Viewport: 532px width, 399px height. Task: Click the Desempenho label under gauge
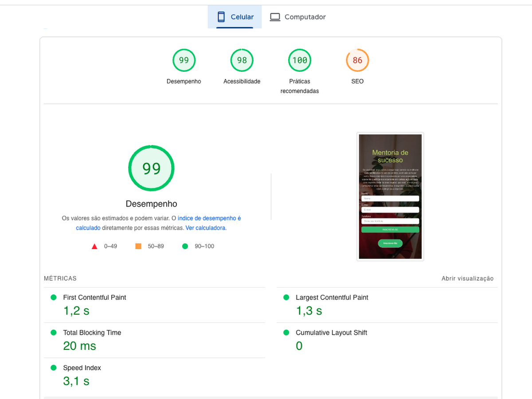click(184, 82)
